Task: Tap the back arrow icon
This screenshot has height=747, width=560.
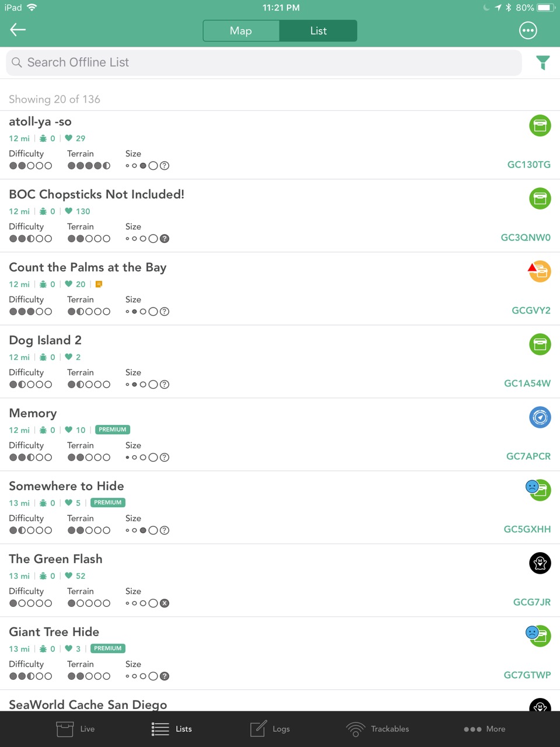Action: [x=18, y=30]
